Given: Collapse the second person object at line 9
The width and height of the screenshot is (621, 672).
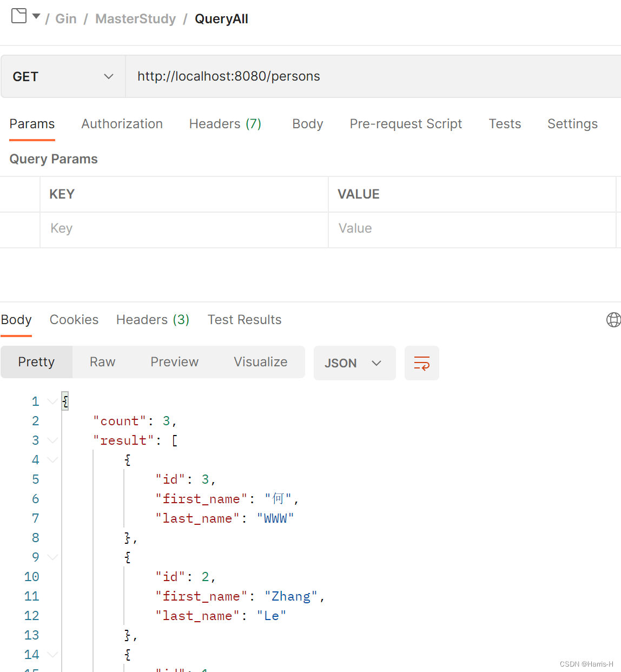Looking at the screenshot, I should click(52, 557).
